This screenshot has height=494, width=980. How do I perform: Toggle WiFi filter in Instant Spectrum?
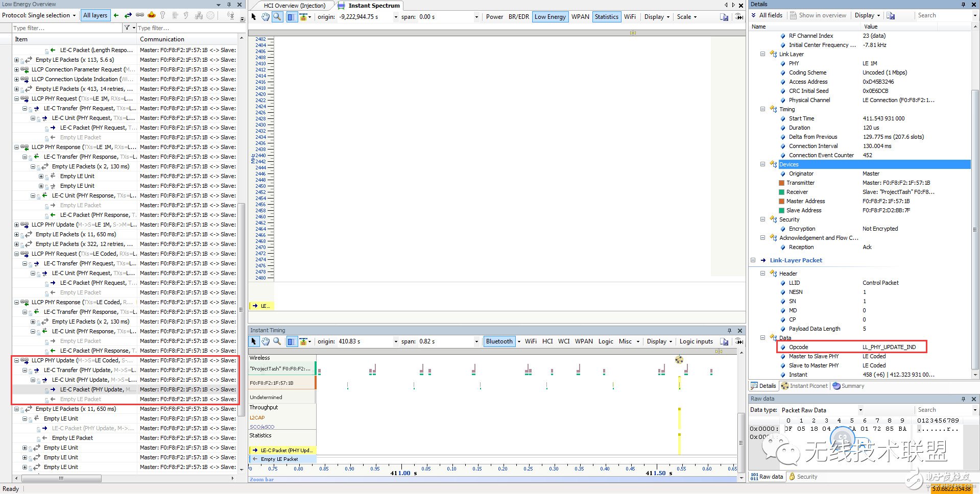coord(630,17)
